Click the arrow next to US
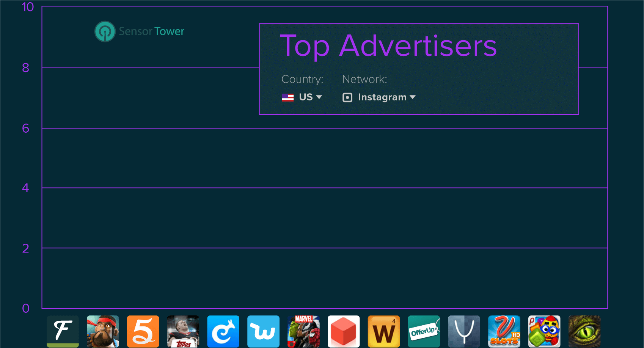644x348 pixels. (319, 97)
